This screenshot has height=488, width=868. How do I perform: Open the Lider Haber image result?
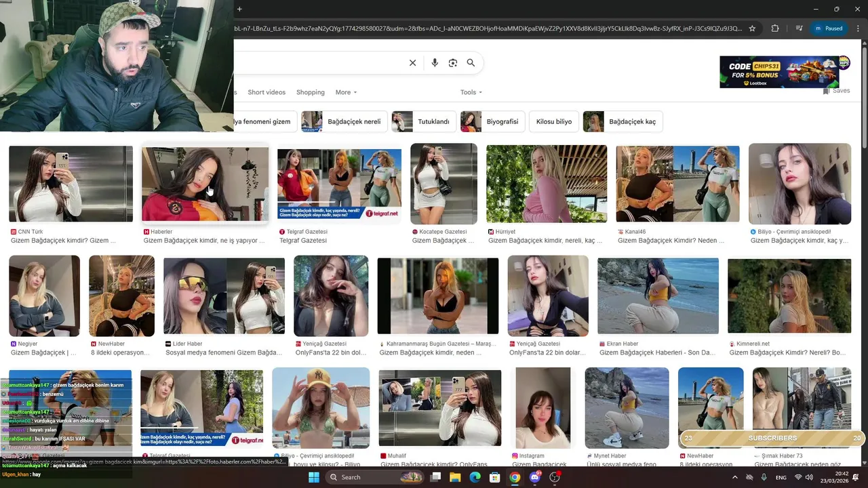[x=224, y=296]
